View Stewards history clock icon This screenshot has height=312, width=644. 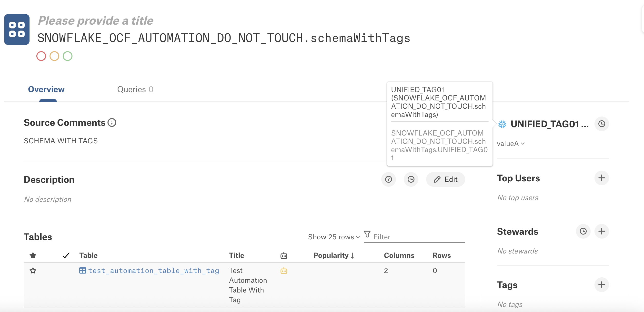[x=583, y=231]
